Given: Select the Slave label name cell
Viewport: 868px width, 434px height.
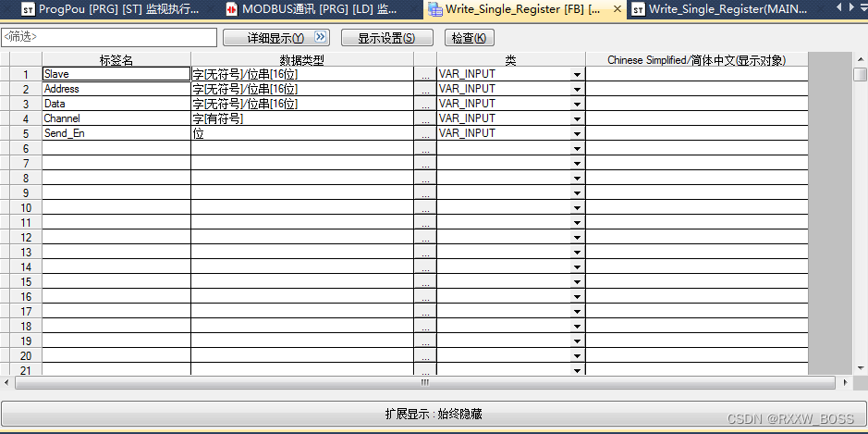Looking at the screenshot, I should click(116, 74).
